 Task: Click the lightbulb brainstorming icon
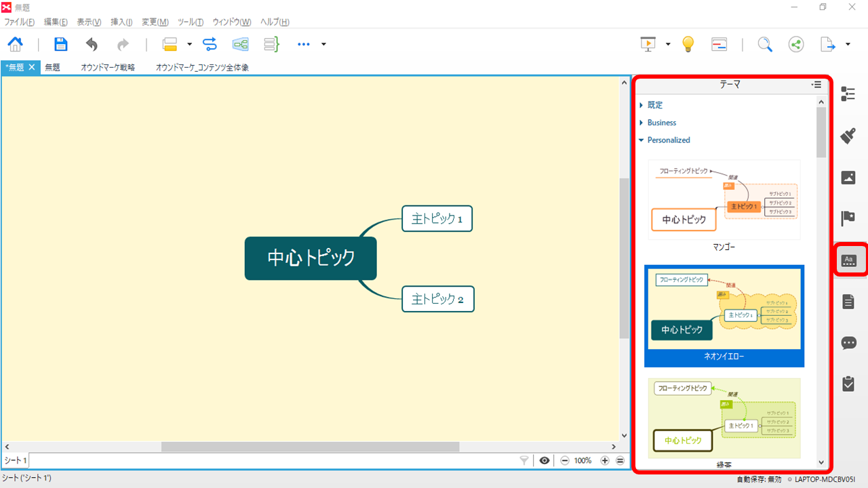[688, 45]
